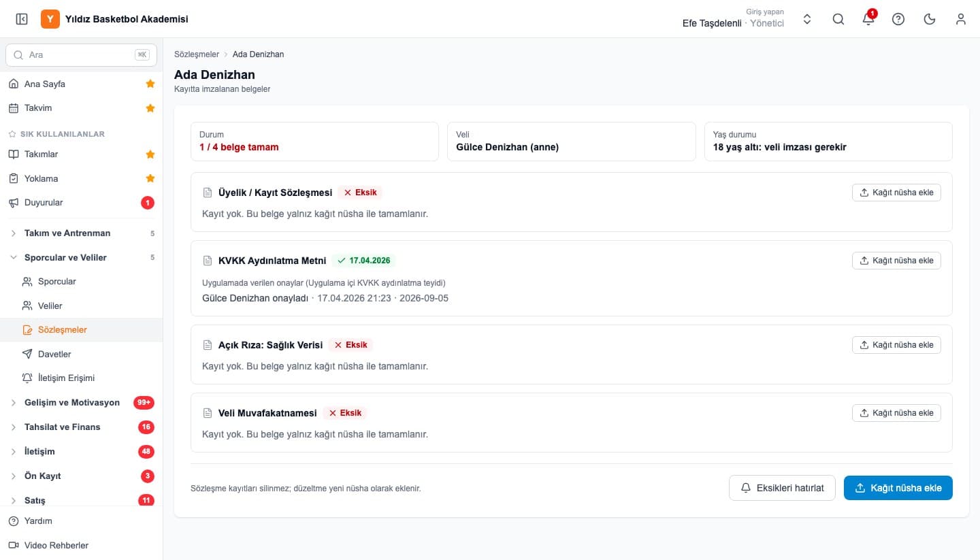980x560 pixels.
Task: Select Sözleşmeler in sidebar
Action: click(81, 330)
